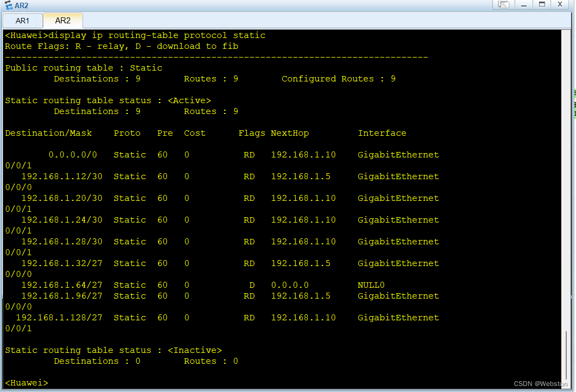Screen dimensions: 576x392
Task: Click the AR2 app icon in title bar
Action: 8,5
